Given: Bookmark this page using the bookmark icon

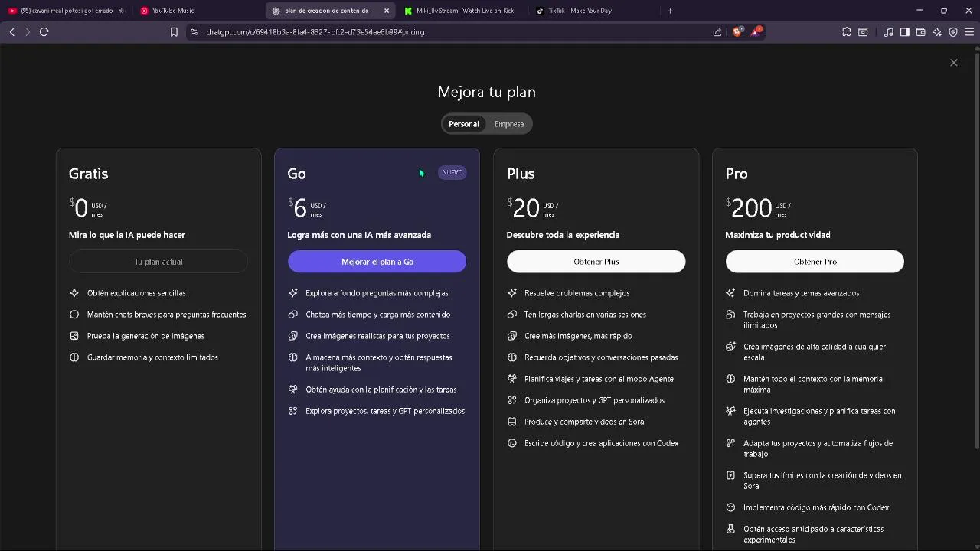Looking at the screenshot, I should click(174, 32).
